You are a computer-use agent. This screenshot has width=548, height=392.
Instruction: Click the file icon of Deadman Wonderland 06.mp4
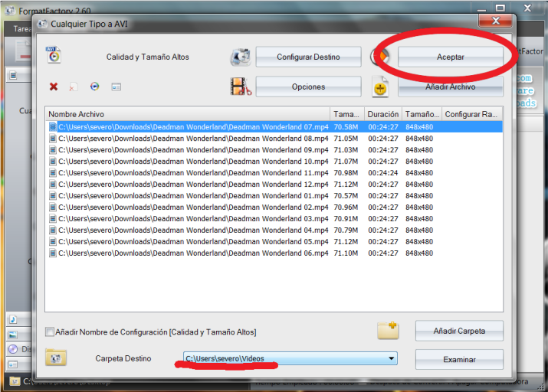pos(52,253)
